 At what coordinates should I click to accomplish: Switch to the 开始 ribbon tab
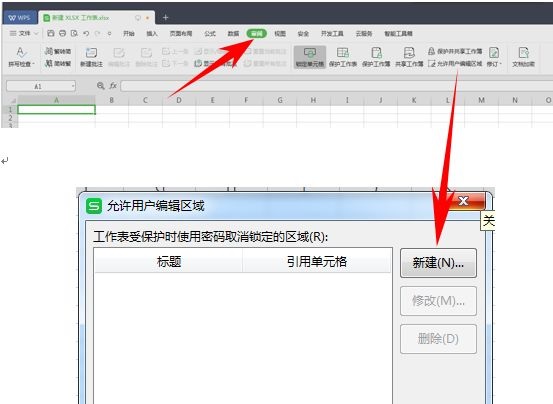(x=129, y=33)
